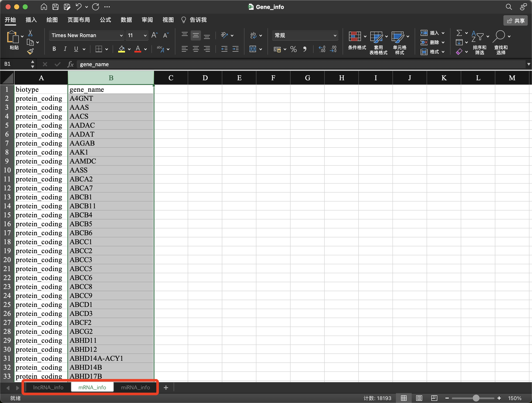Click the 共享 share button
Screen dimensions: 532x403
516,21
